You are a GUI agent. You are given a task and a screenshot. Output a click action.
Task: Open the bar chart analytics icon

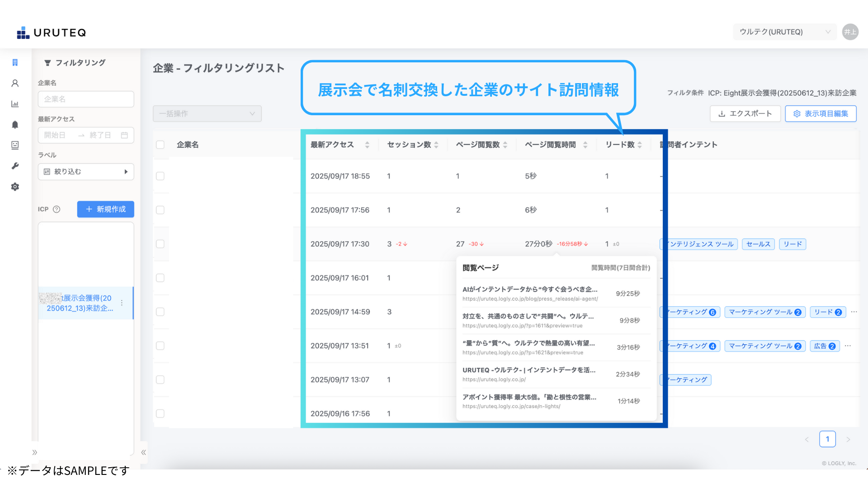tap(15, 104)
